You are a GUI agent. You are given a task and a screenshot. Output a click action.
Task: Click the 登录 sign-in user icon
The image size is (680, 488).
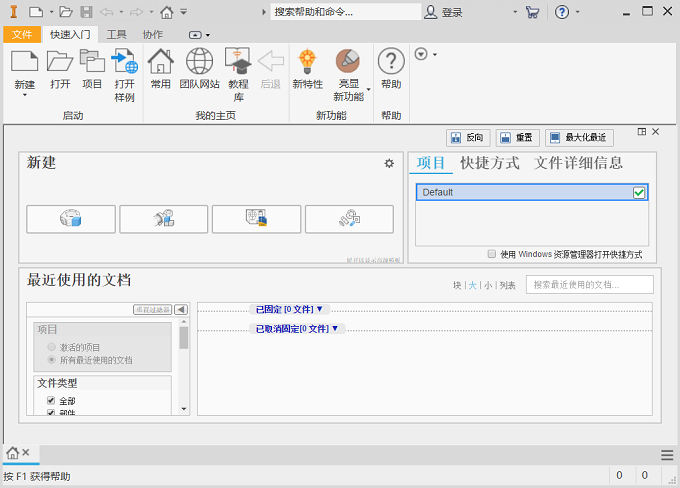pos(431,12)
